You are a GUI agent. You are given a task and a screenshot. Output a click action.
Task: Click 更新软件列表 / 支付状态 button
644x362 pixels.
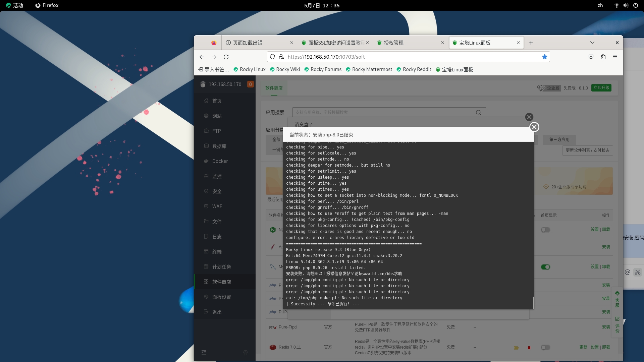[x=588, y=150]
